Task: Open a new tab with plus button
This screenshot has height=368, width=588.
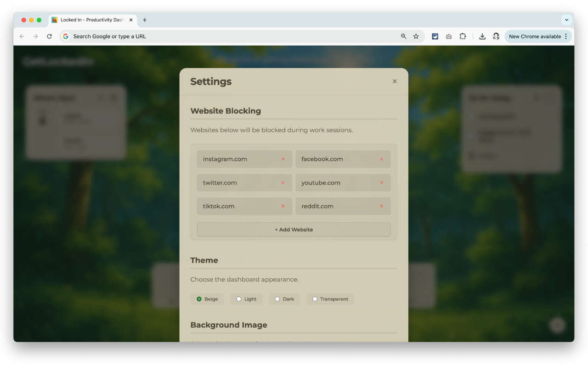Action: [x=145, y=20]
